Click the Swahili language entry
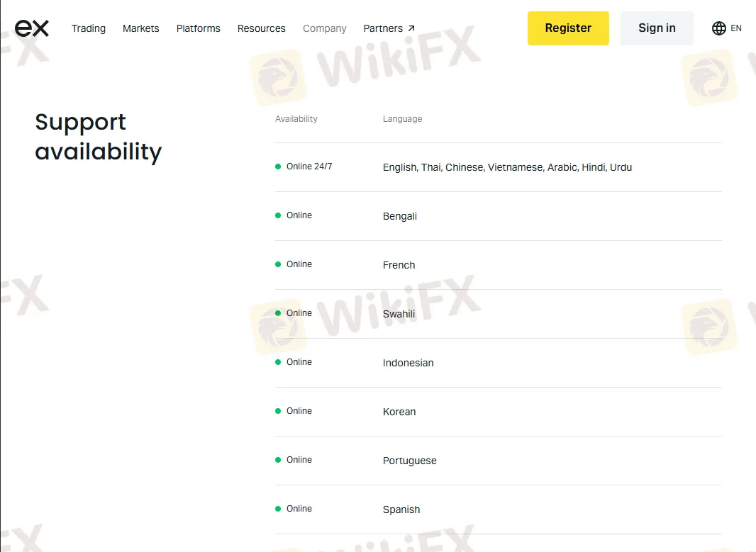 399,314
